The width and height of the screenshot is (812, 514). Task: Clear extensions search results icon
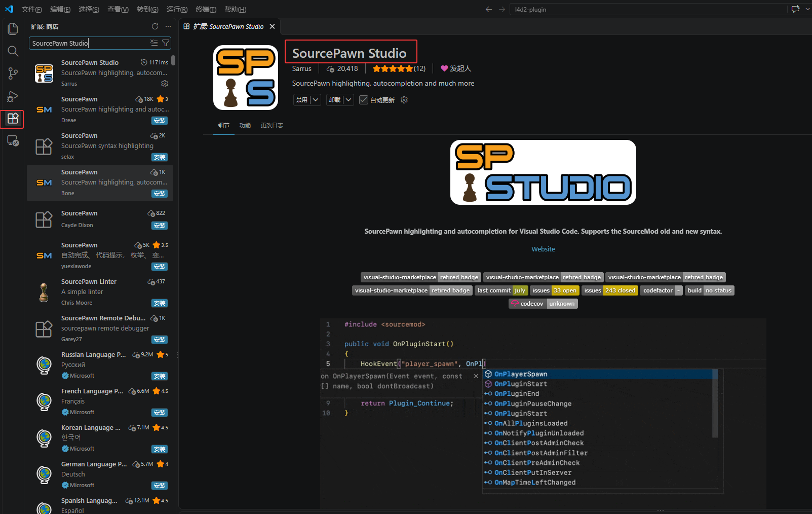click(154, 43)
